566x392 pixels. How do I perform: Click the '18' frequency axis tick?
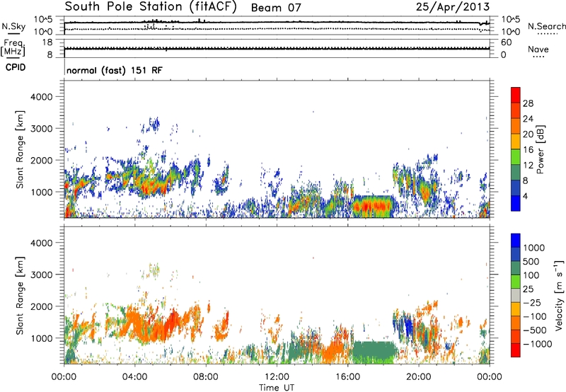tap(47, 42)
